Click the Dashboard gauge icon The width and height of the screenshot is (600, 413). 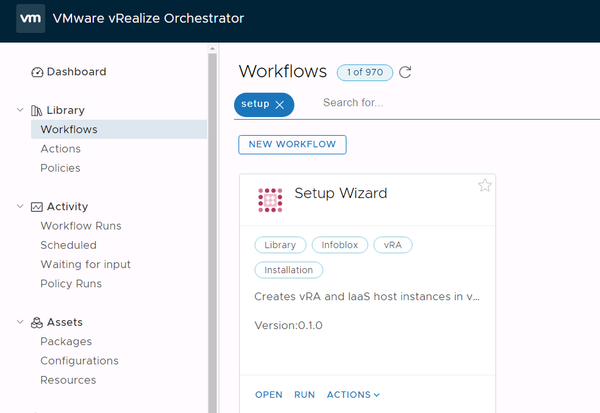(37, 72)
